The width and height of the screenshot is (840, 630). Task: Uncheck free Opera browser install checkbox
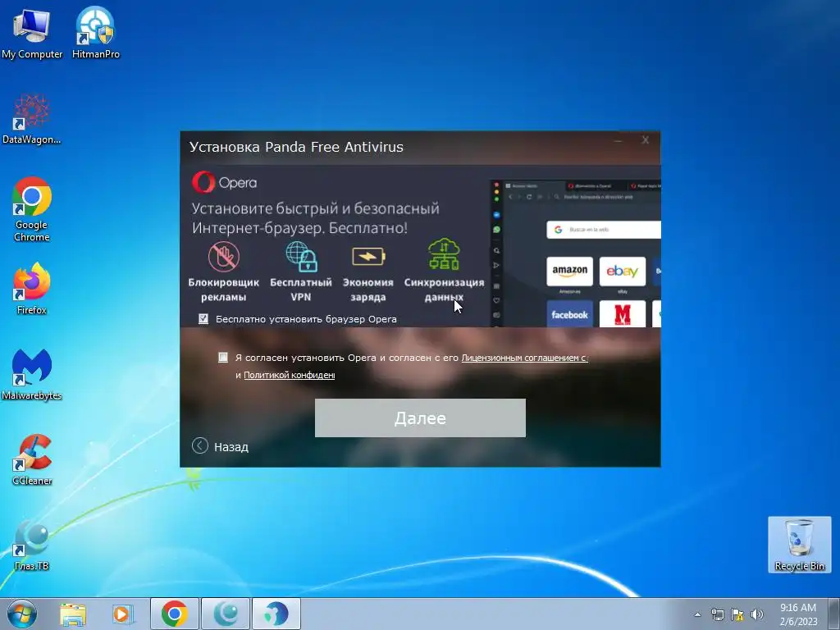click(x=203, y=319)
